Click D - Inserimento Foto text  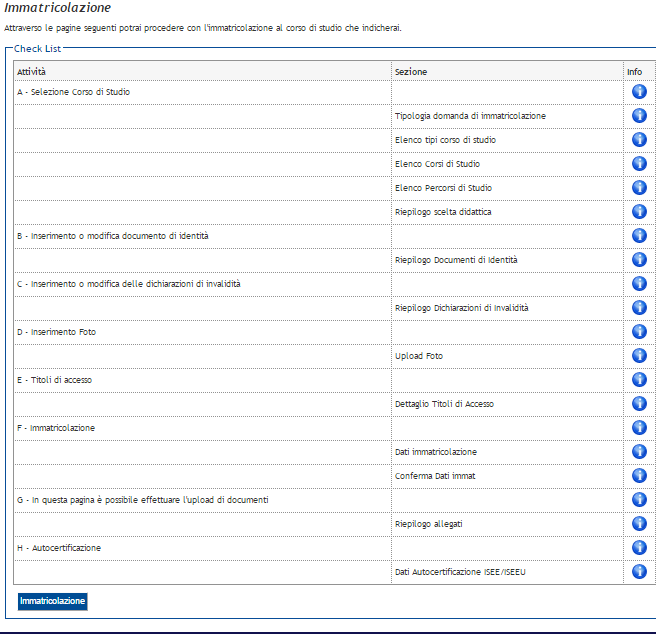56,332
